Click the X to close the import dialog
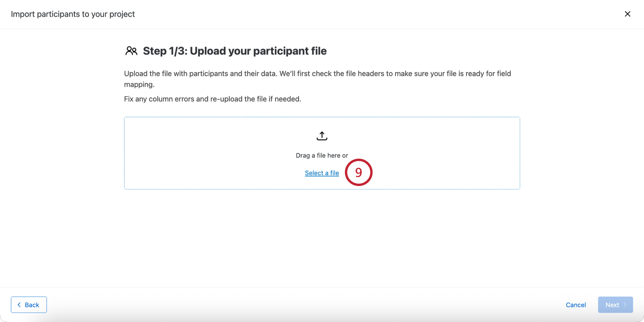 coord(627,14)
